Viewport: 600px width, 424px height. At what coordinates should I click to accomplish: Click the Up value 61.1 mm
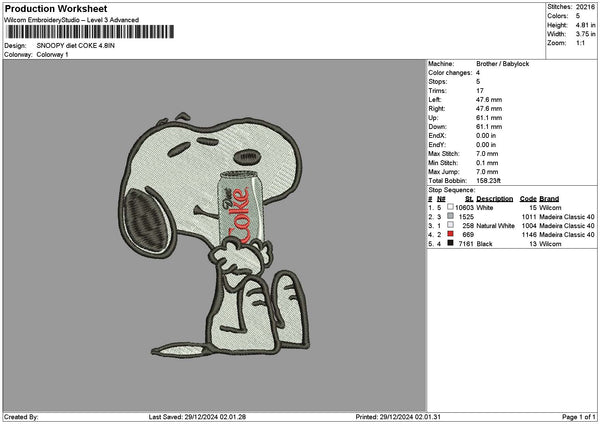[x=489, y=118]
